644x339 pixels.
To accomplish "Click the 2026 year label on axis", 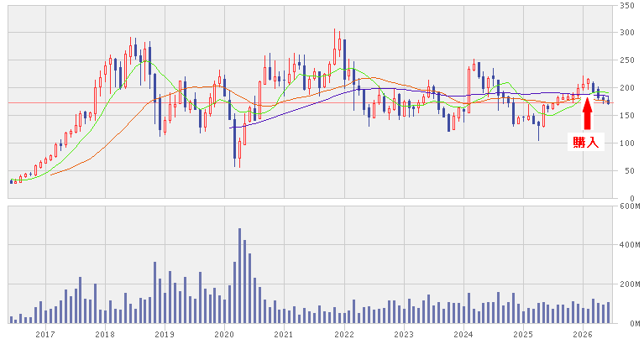I will tap(584, 334).
